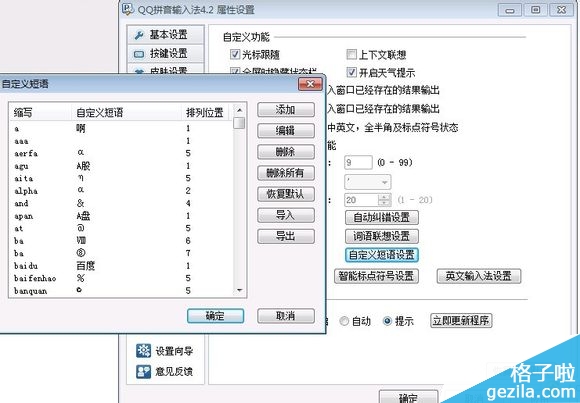Image resolution: width=580 pixels, height=403 pixels.
Task: Click the 自定义短语 column header
Action: click(128, 112)
